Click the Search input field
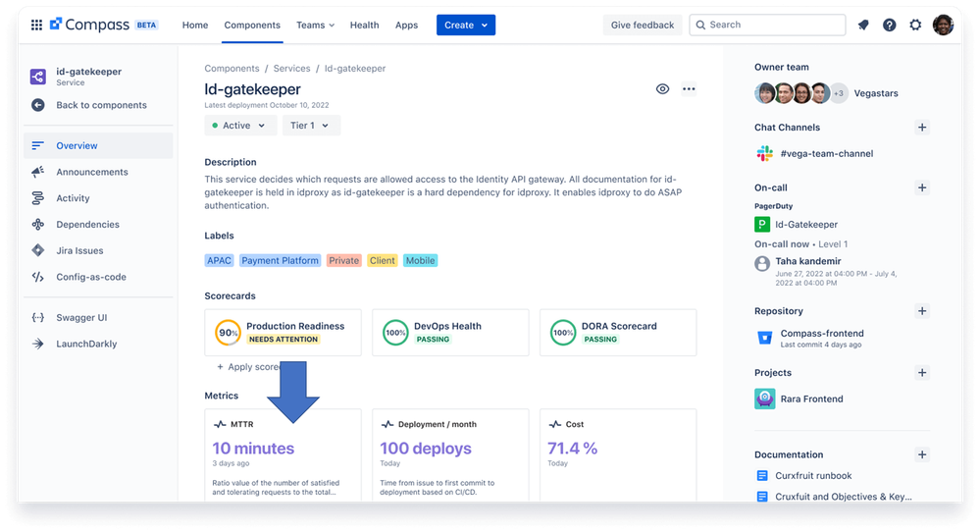Image resolution: width=980 pixels, height=532 pixels. 767,25
